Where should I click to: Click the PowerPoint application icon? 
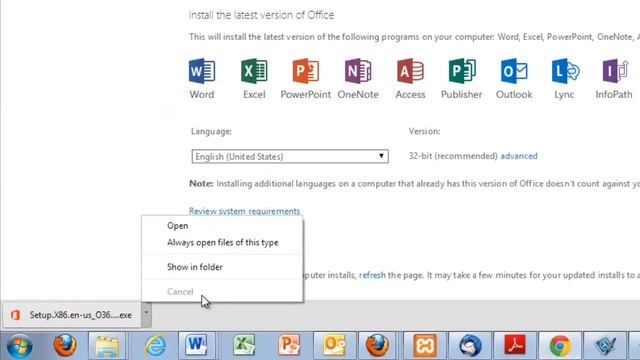click(x=305, y=71)
